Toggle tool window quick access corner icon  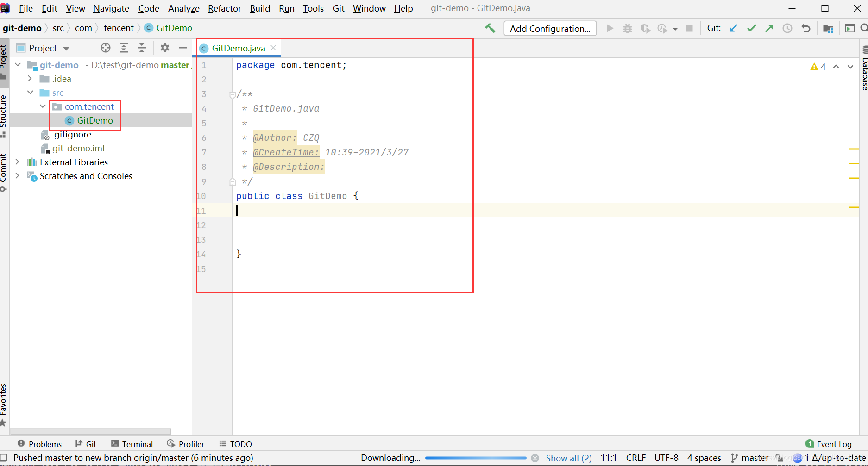4,458
